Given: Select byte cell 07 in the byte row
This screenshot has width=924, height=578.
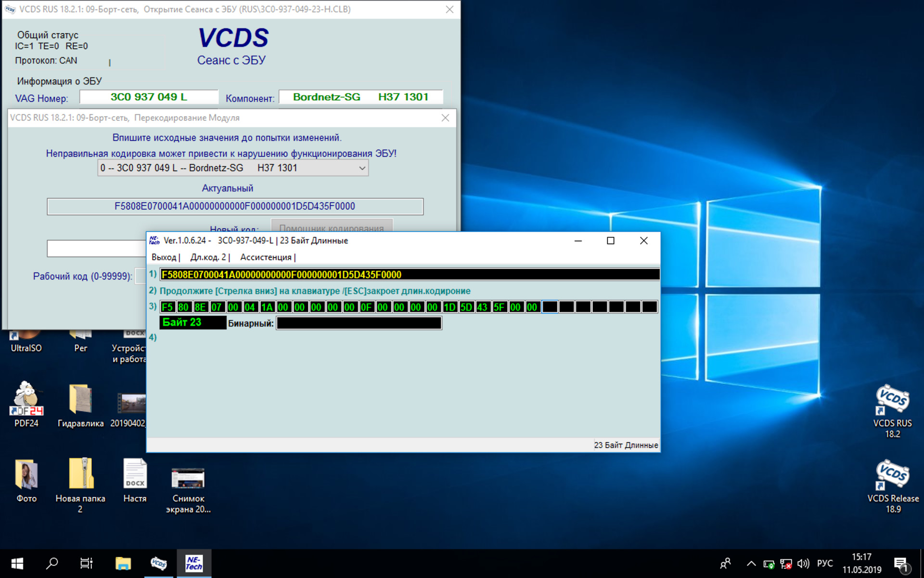Looking at the screenshot, I should [x=217, y=307].
